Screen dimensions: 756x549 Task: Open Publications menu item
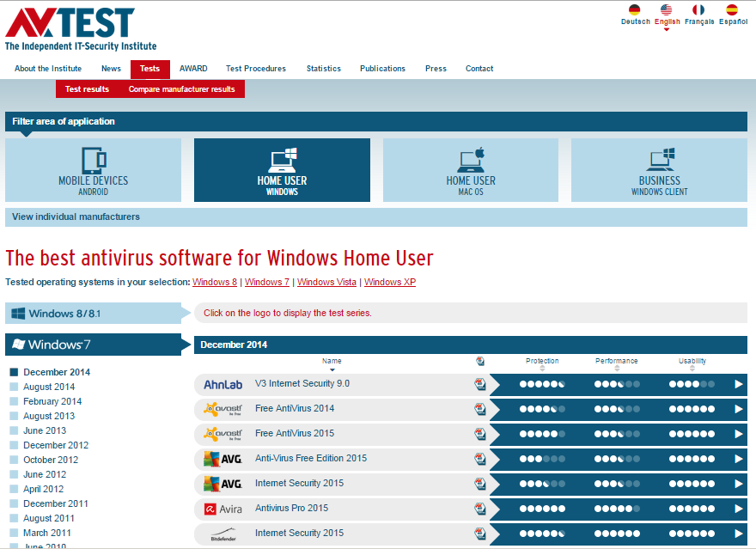click(x=383, y=69)
